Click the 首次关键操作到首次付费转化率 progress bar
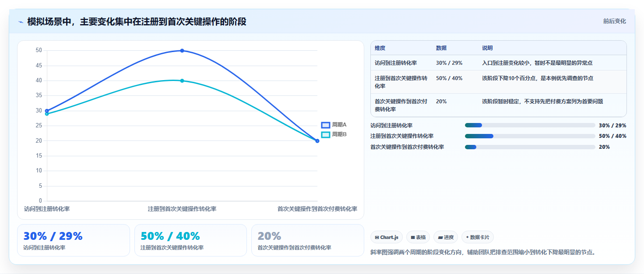This screenshot has height=274, width=644. pos(530,147)
